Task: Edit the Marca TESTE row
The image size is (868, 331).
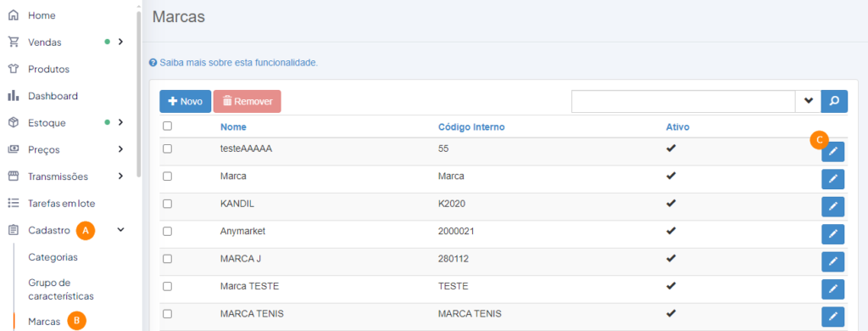Action: [832, 289]
